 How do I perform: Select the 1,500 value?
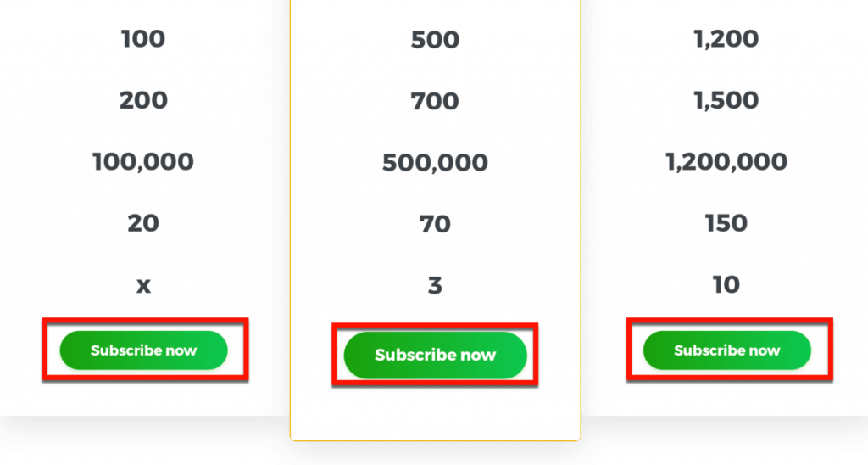726,100
